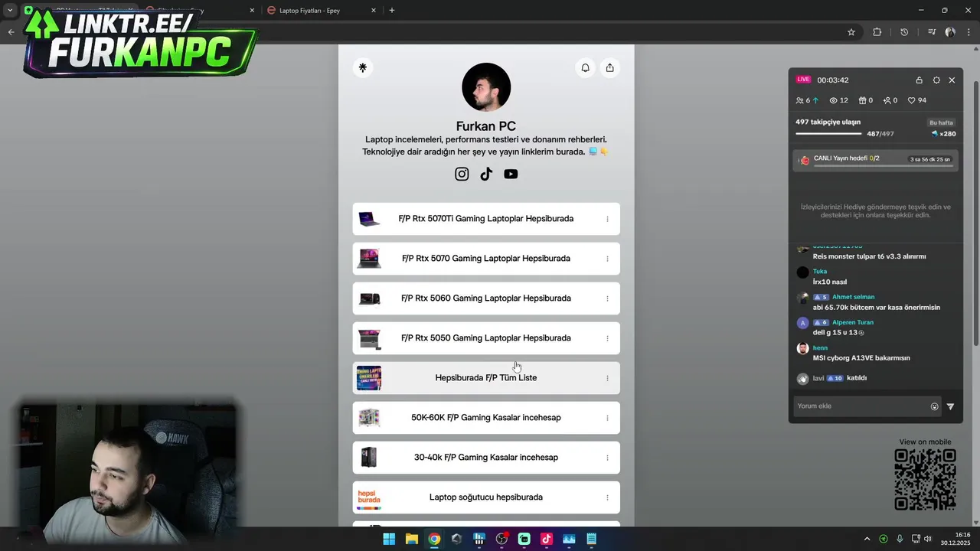Screen dimensions: 980x551
Task: Open Laptop soğutucu hepsiburada link
Action: pos(486,497)
